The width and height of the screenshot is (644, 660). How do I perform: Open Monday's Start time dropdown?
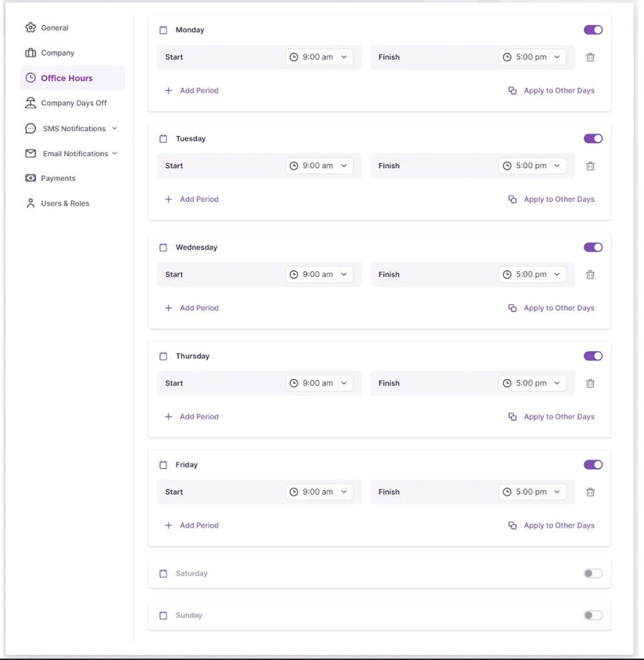pos(319,57)
